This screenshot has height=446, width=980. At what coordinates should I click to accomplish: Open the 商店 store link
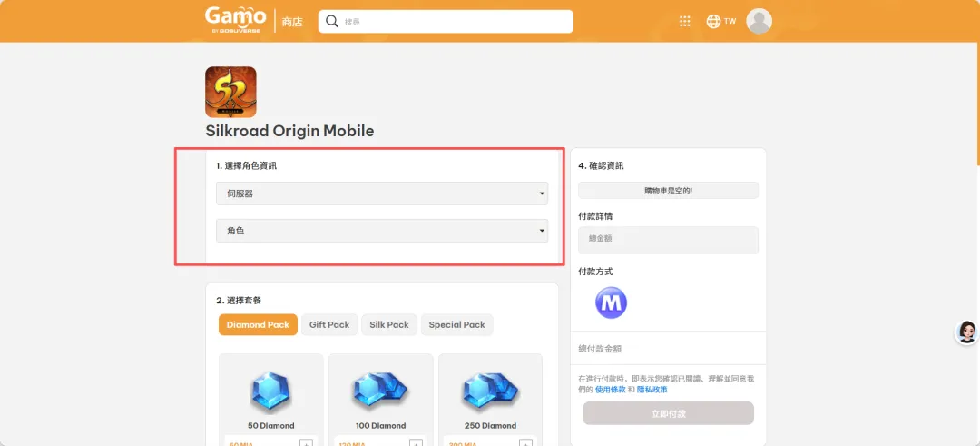[x=292, y=22]
